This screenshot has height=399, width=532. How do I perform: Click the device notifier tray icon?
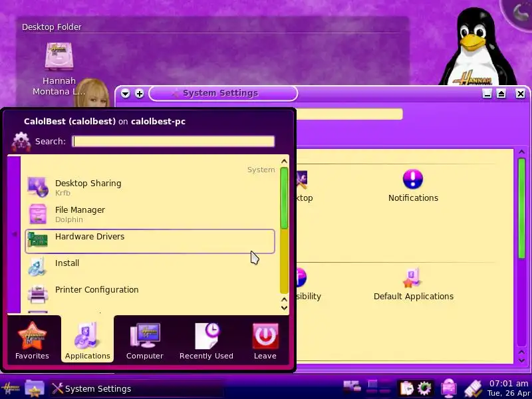click(x=352, y=387)
